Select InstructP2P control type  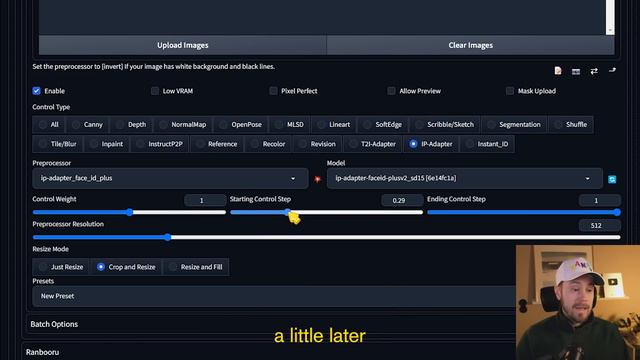point(160,144)
